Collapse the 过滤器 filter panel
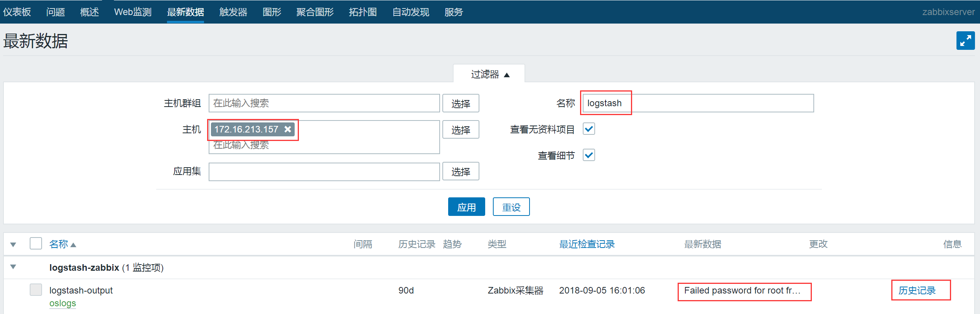Image resolution: width=980 pixels, height=314 pixels. coord(490,74)
